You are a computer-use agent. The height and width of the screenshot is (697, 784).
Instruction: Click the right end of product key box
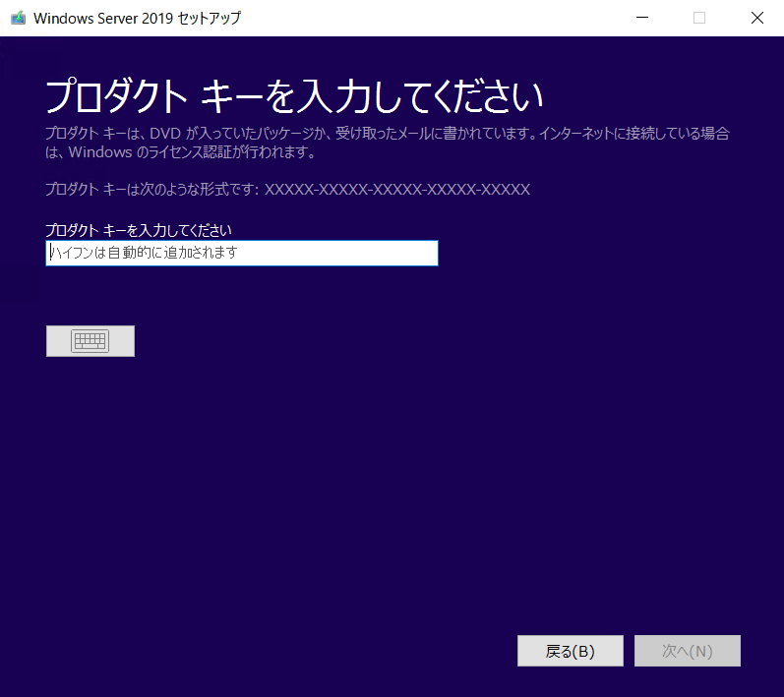[430, 253]
